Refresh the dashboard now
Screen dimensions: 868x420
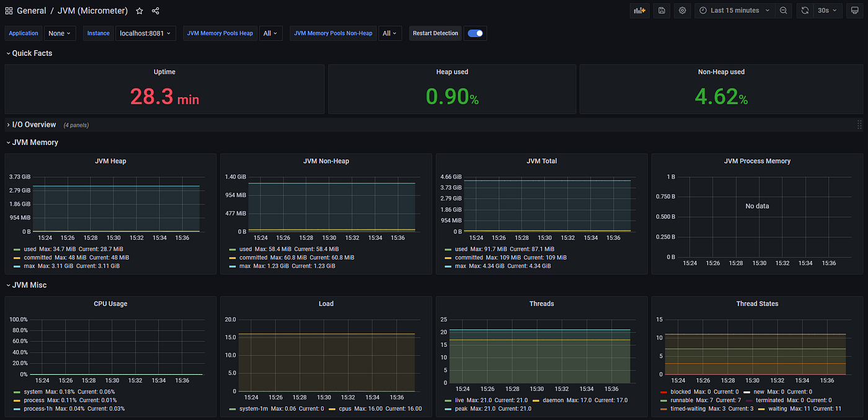805,11
